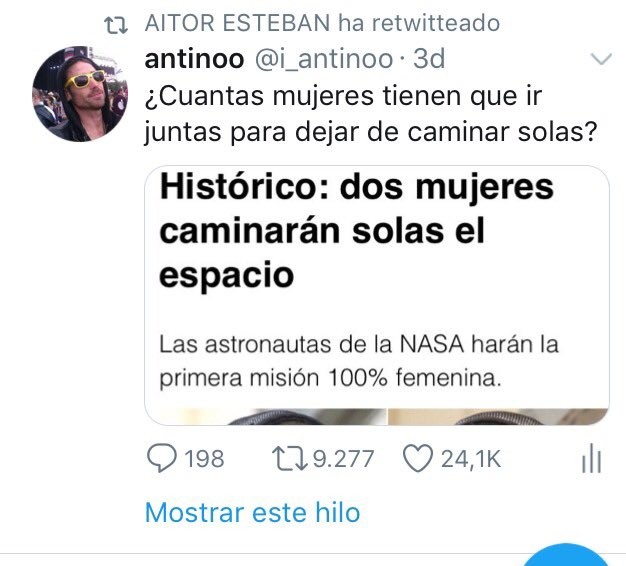626x566 pixels.
Task: Open the 'Histórico: dos mujeres' headline image
Action: (x=357, y=230)
